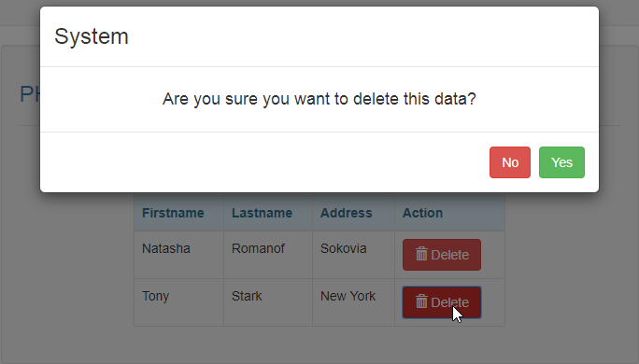This screenshot has height=364, width=639.
Task: Select the Stark last name cell
Action: (x=268, y=302)
